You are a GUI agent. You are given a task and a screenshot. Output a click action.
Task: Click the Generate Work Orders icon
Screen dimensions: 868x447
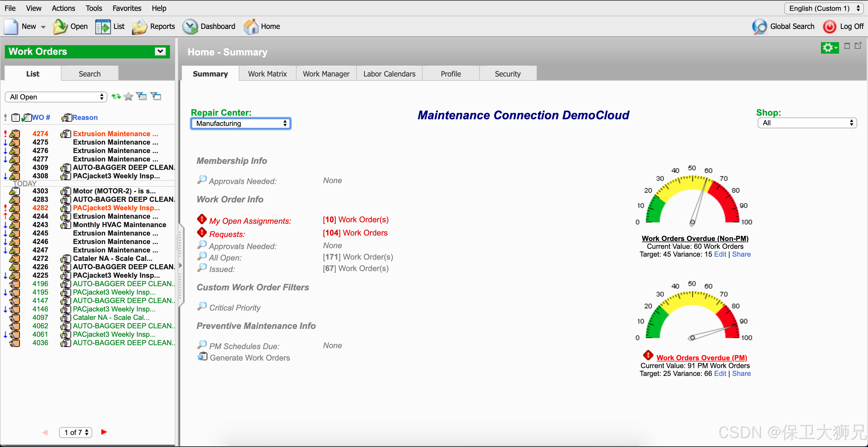202,357
